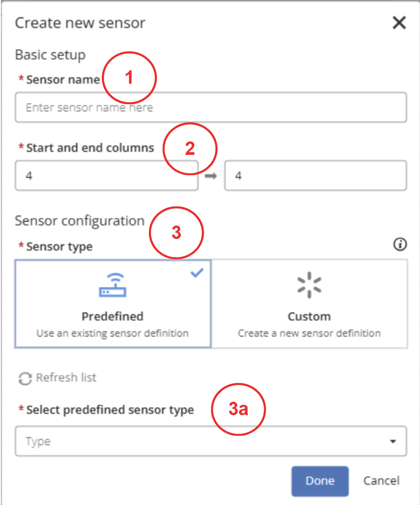Select the Predefined sensor type card
This screenshot has height=505, width=420.
tap(113, 303)
